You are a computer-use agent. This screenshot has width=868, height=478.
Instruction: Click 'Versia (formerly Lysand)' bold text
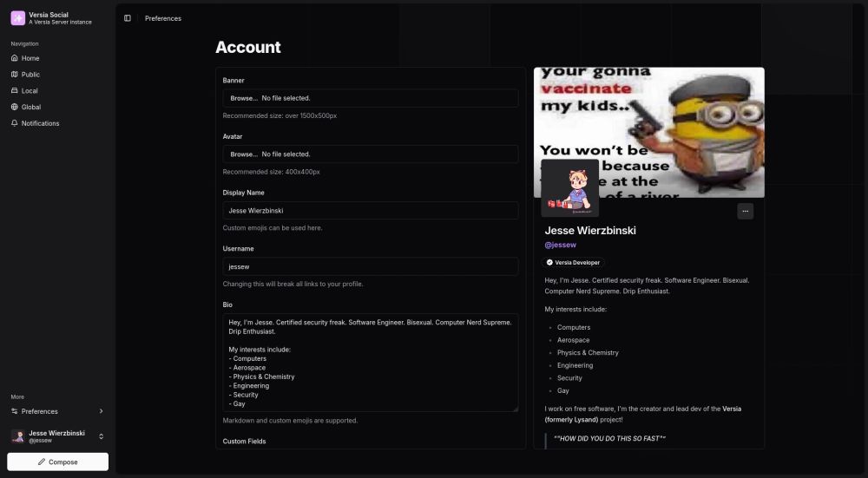(x=642, y=415)
